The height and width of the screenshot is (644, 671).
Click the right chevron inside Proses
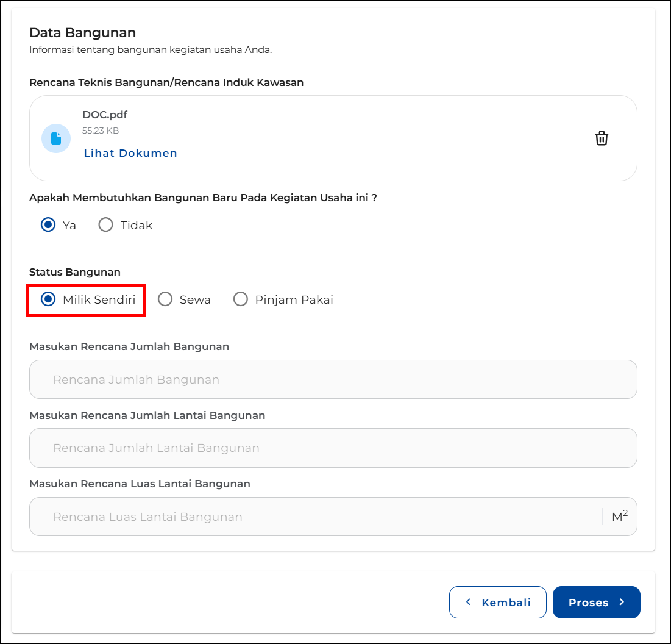pos(622,602)
